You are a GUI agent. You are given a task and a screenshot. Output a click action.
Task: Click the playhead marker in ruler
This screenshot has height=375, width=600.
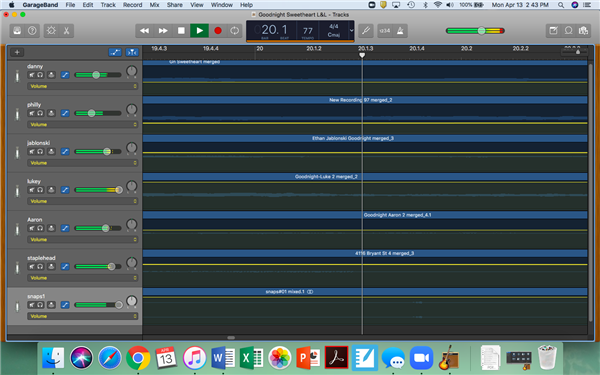362,55
